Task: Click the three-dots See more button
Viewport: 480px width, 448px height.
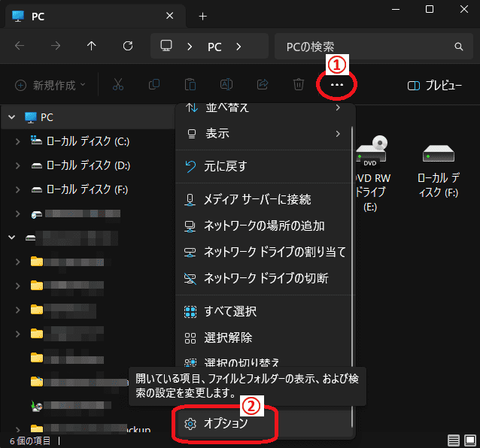Action: (336, 86)
